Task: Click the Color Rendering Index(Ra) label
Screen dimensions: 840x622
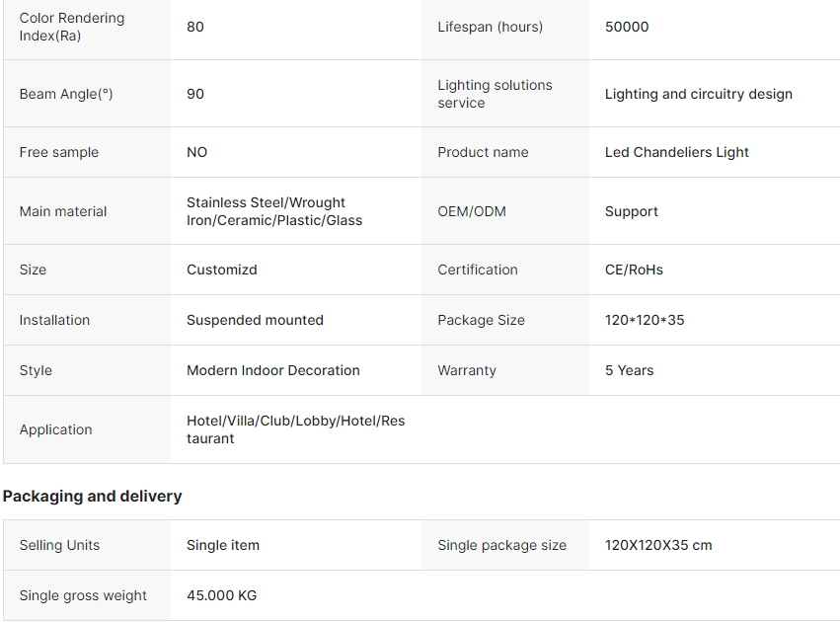Action: click(71, 28)
